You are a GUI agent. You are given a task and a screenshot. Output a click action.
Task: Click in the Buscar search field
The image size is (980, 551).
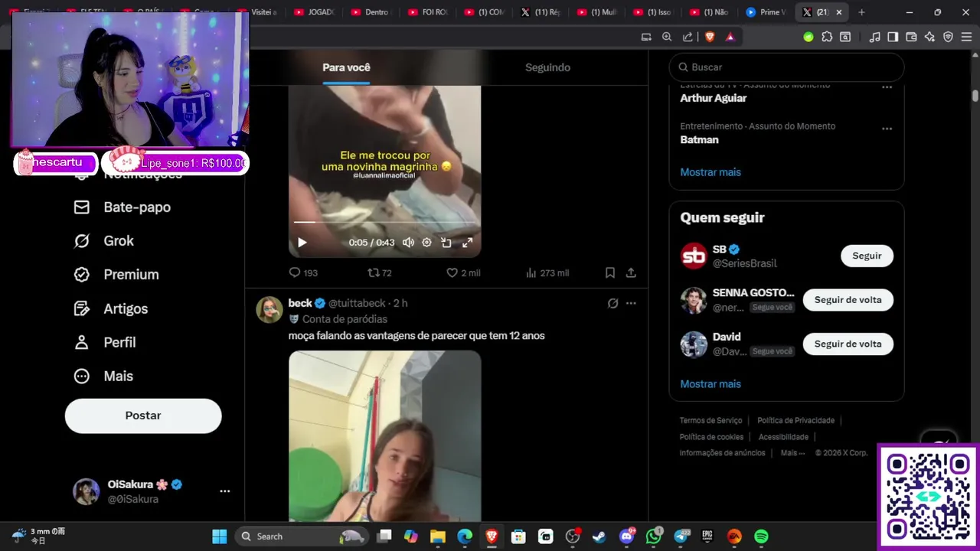pyautogui.click(x=786, y=67)
